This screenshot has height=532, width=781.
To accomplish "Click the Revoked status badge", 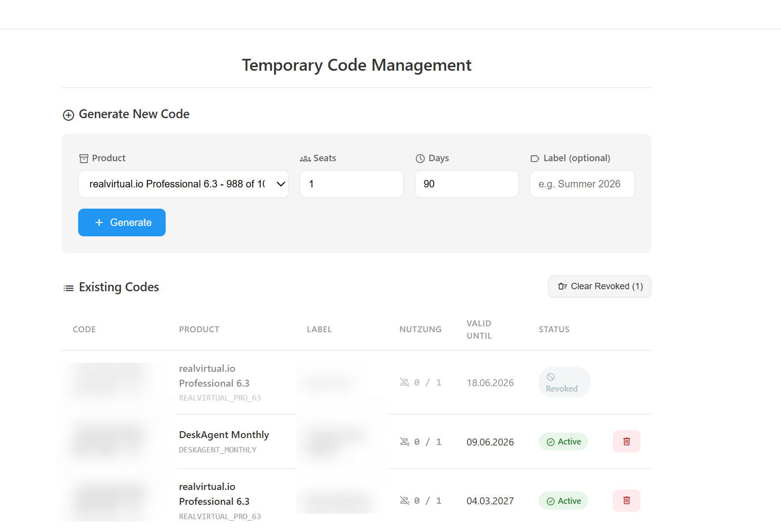I will 564,382.
